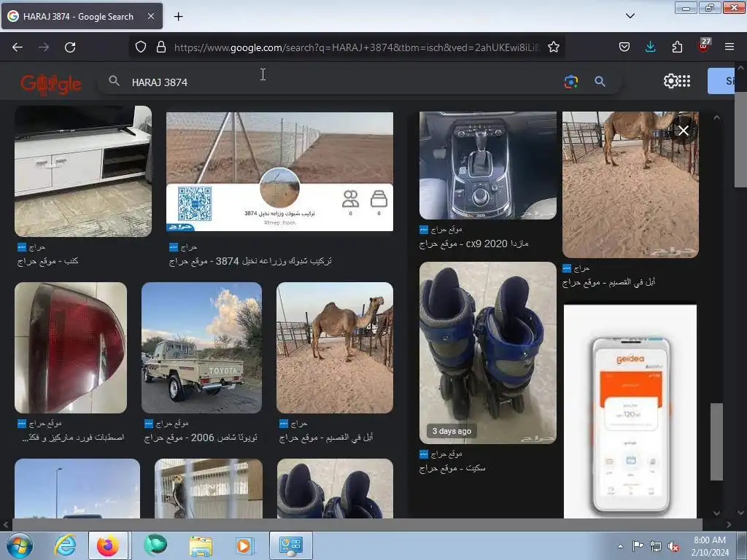Open Firefox downloads panel arrow

point(650,47)
